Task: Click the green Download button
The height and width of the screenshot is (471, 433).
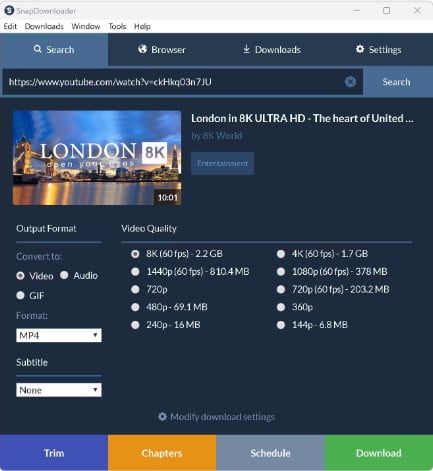Action: pyautogui.click(x=379, y=453)
